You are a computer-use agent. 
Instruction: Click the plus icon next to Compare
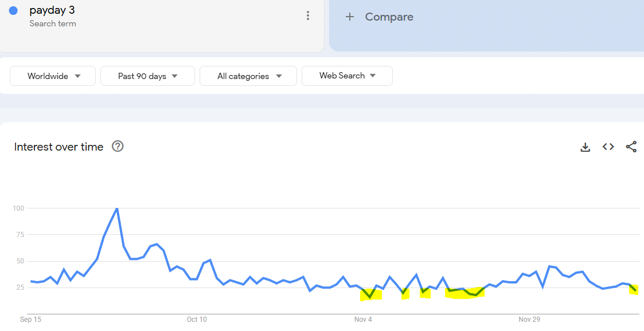pos(350,17)
